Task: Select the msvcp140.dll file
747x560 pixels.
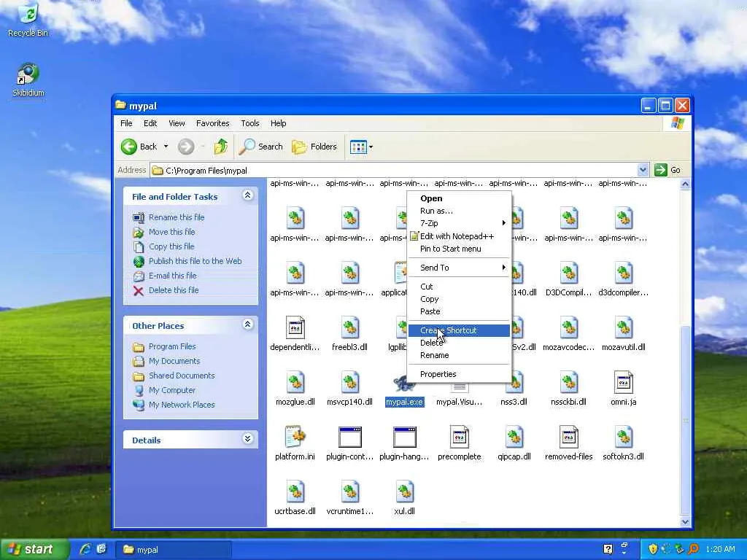Action: click(349, 389)
